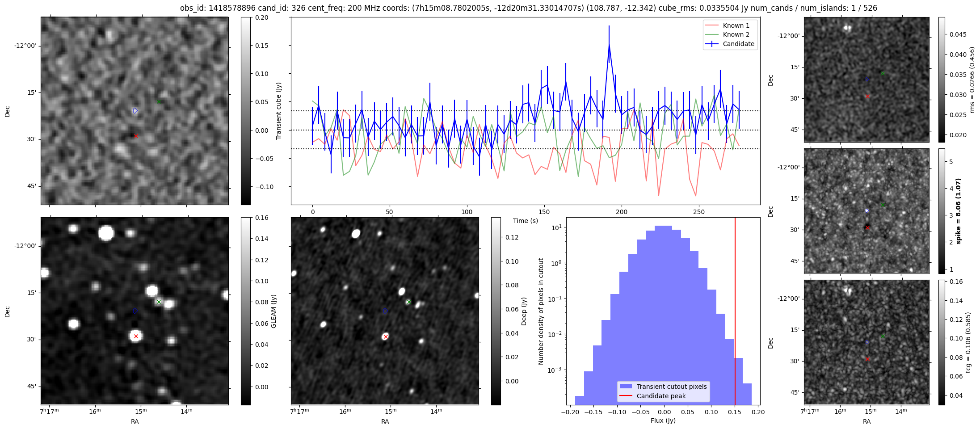The height and width of the screenshot is (429, 980).
Task: Pick the green X marker in the spike map
Action: [x=883, y=205]
